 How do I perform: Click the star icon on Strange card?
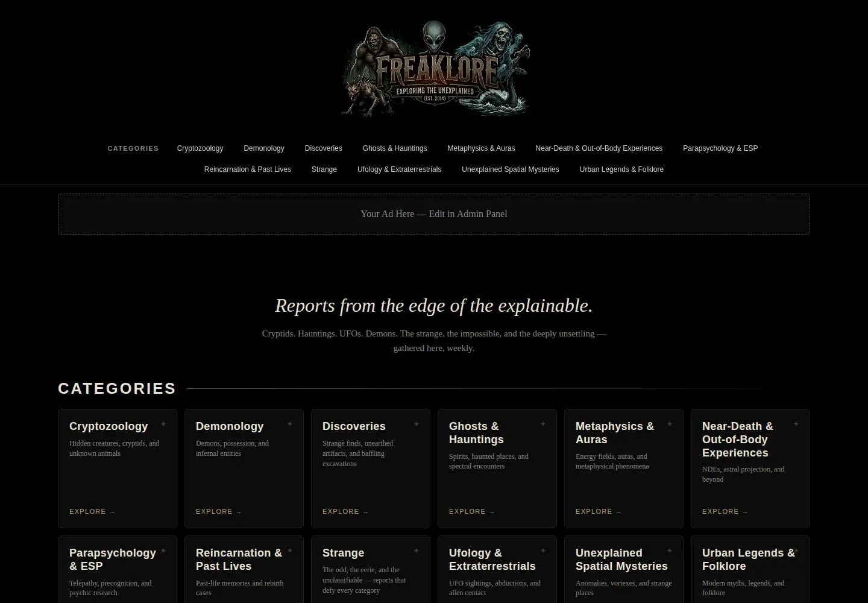pyautogui.click(x=417, y=551)
